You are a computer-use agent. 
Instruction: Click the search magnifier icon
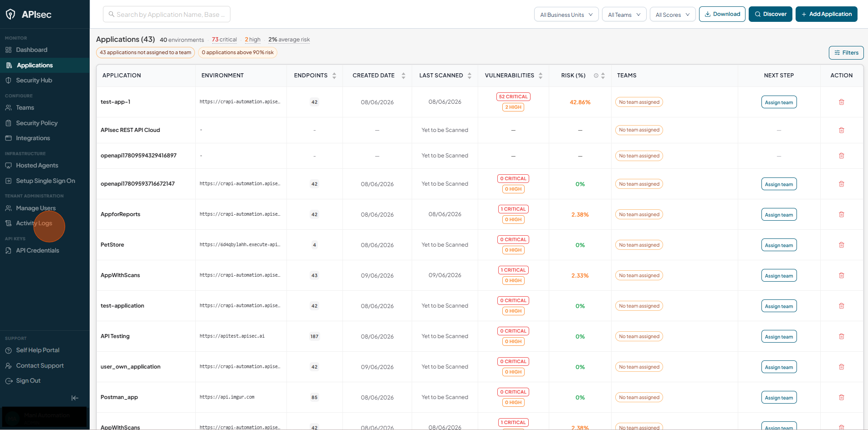pos(111,14)
